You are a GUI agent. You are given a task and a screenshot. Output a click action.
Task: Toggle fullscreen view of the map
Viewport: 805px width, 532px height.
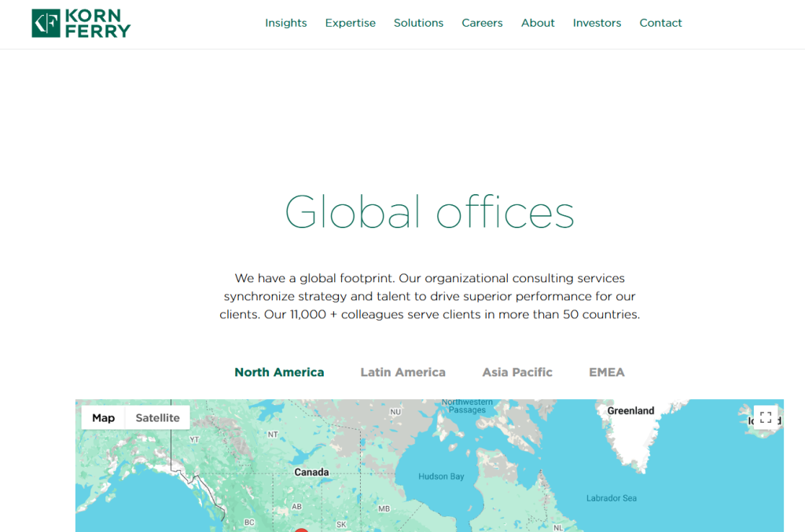(x=765, y=417)
